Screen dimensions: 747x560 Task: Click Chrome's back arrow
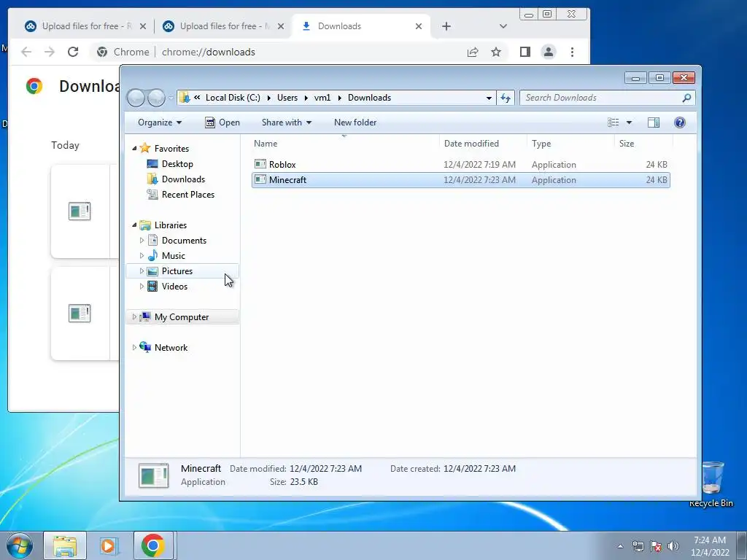[x=26, y=52]
